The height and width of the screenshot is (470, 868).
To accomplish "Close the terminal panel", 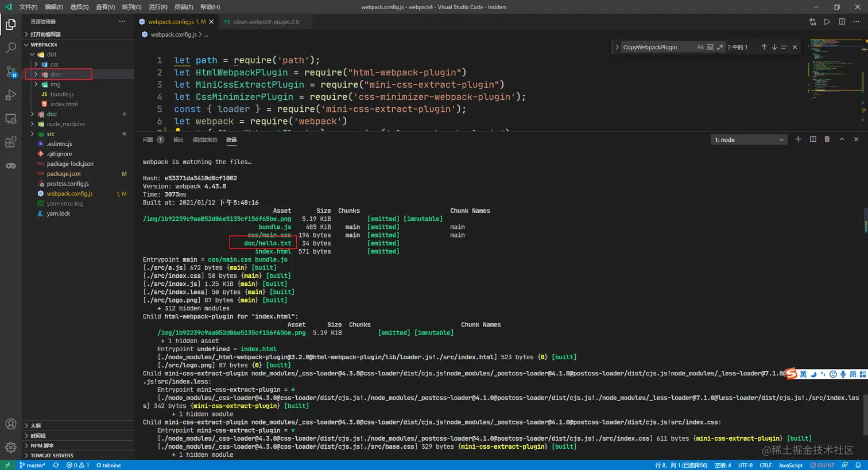I will coord(856,139).
